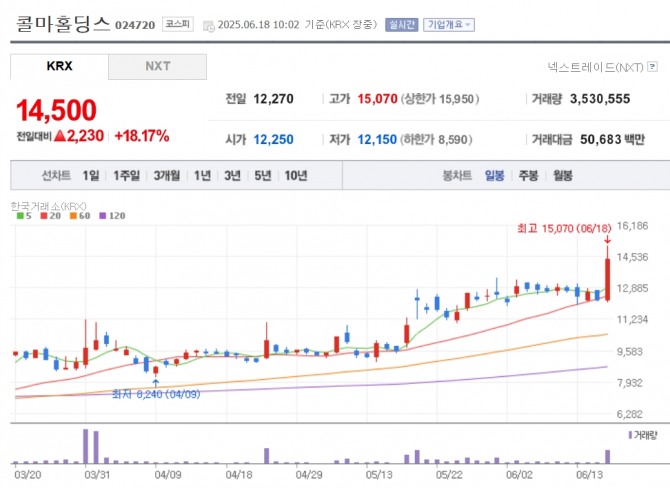Click the 넥스트레이드(NXT) help question icon

click(653, 67)
